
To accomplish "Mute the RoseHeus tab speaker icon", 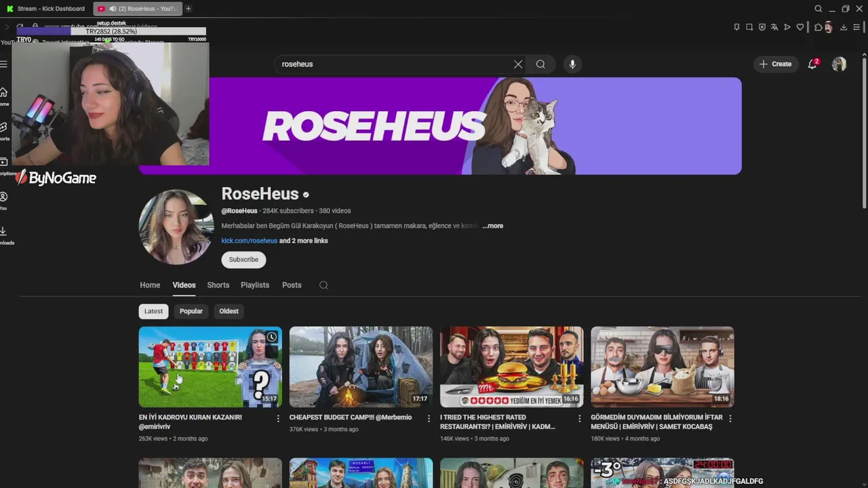I will coord(112,9).
